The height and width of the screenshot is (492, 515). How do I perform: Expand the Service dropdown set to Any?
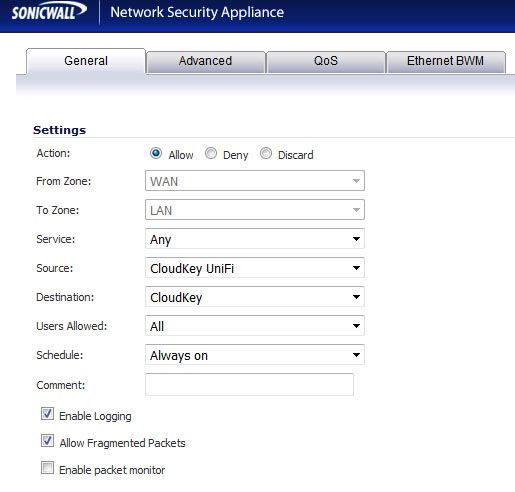pos(255,239)
